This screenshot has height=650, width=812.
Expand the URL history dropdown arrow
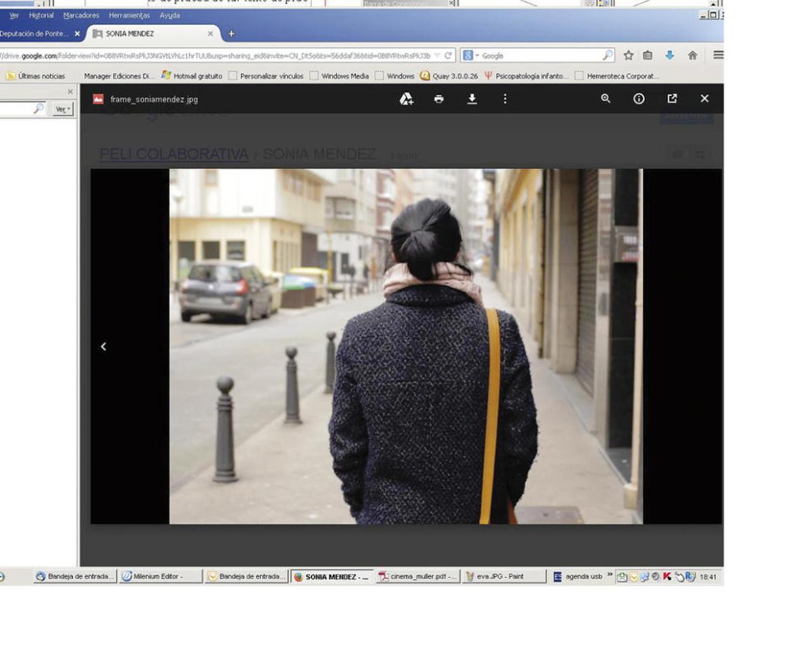438,56
